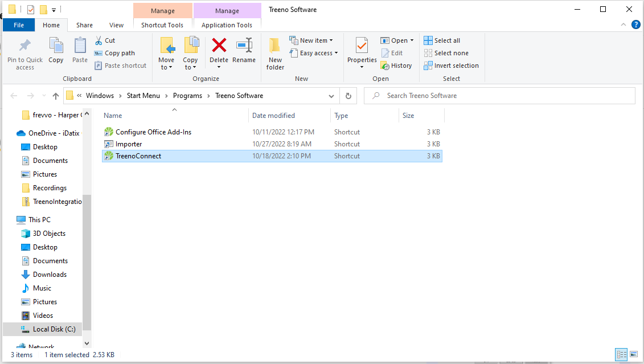Viewport: 644px width, 364px height.
Task: Open the New item dropdown
Action: (311, 40)
